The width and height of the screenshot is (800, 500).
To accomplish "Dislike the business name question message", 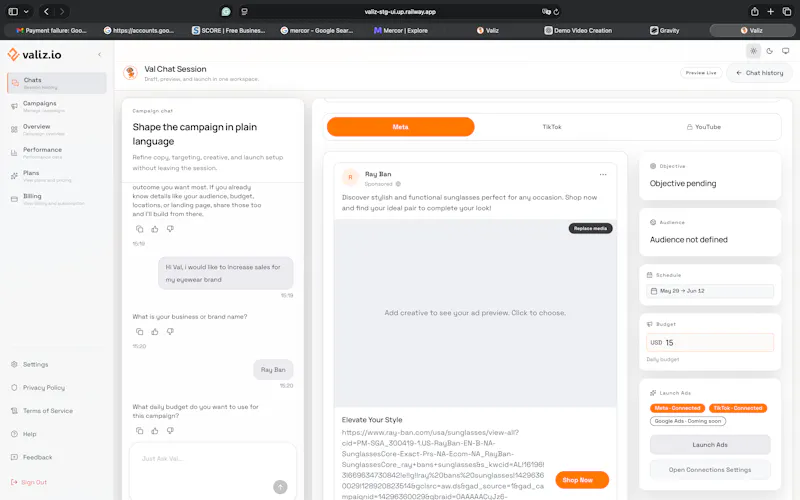I will point(170,332).
